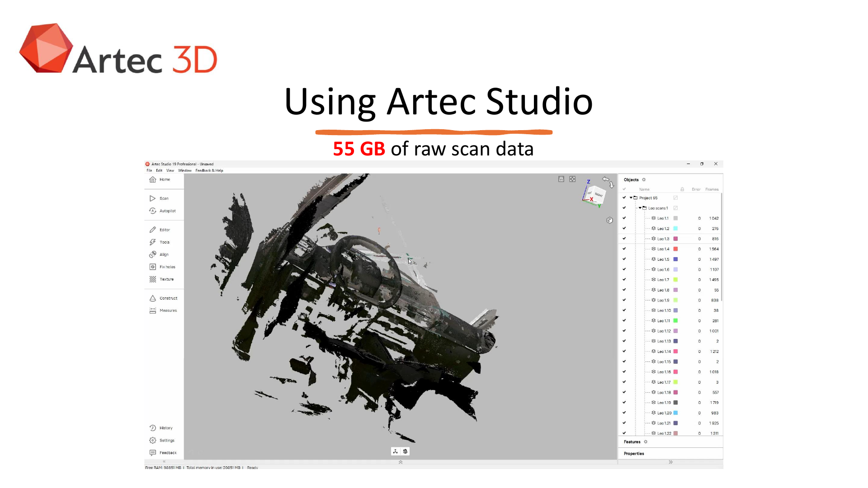This screenshot has height=488, width=868.
Task: Collapse left sidebar with double chevron
Action: 164,462
